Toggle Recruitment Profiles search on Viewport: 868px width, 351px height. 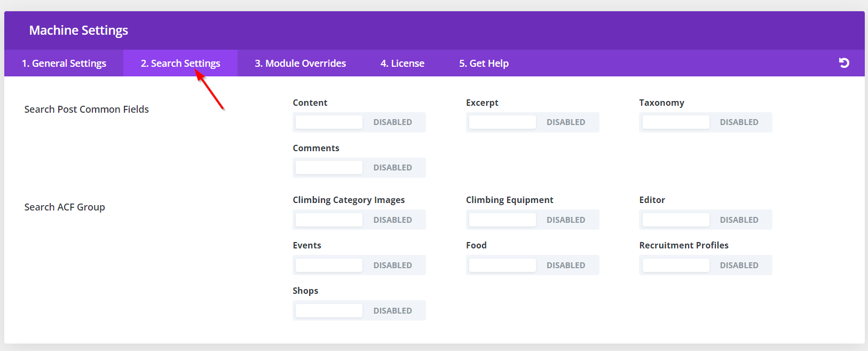pos(705,266)
